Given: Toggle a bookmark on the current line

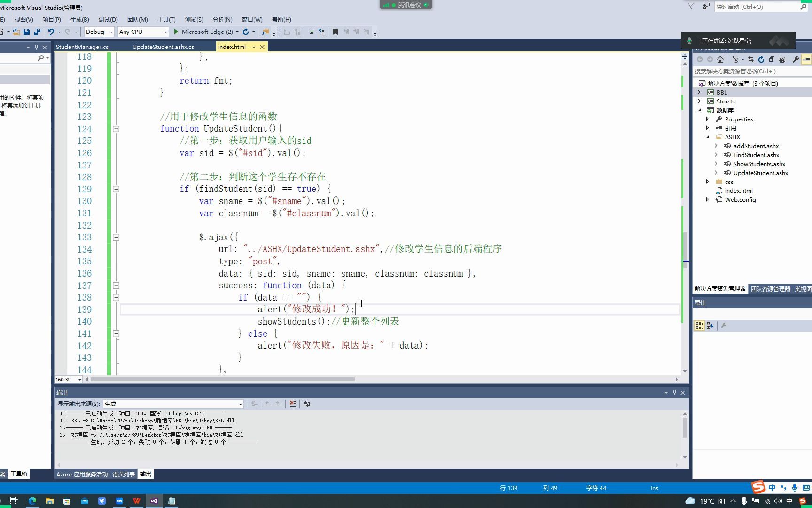Looking at the screenshot, I should 335,31.
